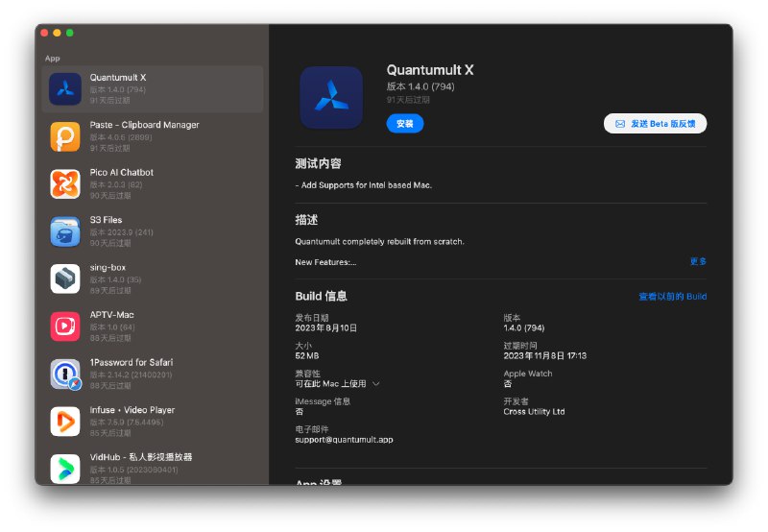
Task: Send Beta feedback via 发送 Beta 版反馈
Action: [655, 124]
